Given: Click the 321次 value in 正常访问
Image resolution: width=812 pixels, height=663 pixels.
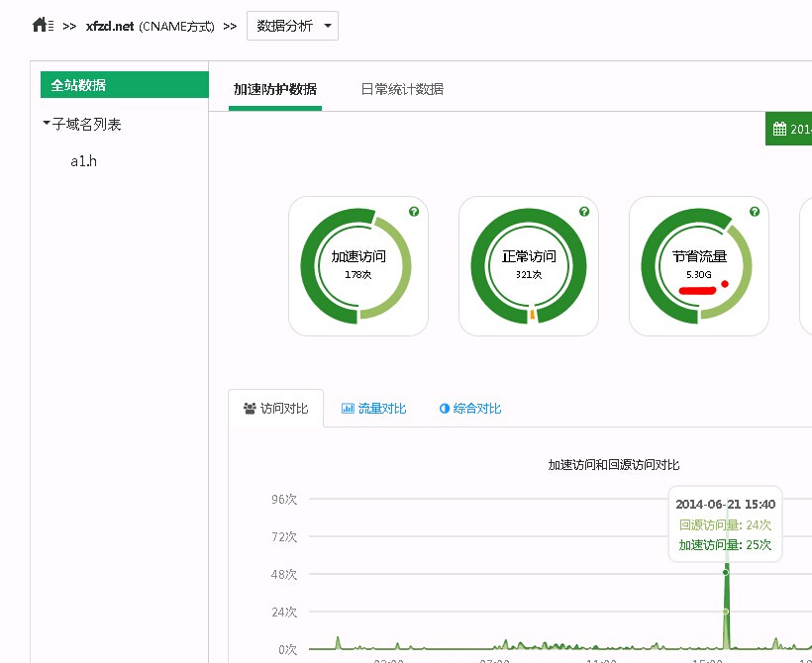Looking at the screenshot, I should click(528, 275).
